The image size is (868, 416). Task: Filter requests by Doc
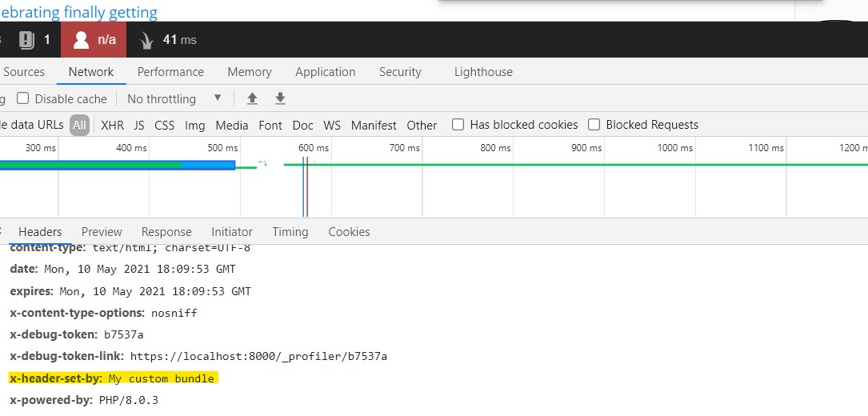pyautogui.click(x=303, y=125)
